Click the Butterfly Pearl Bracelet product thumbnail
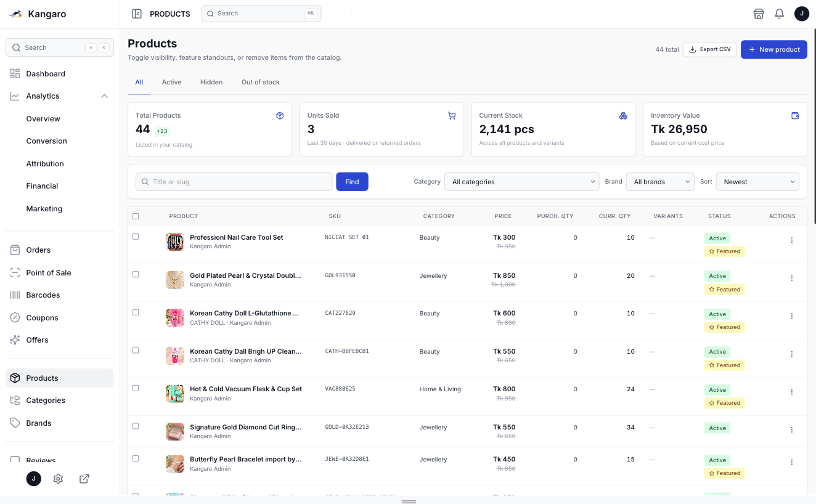 point(175,464)
